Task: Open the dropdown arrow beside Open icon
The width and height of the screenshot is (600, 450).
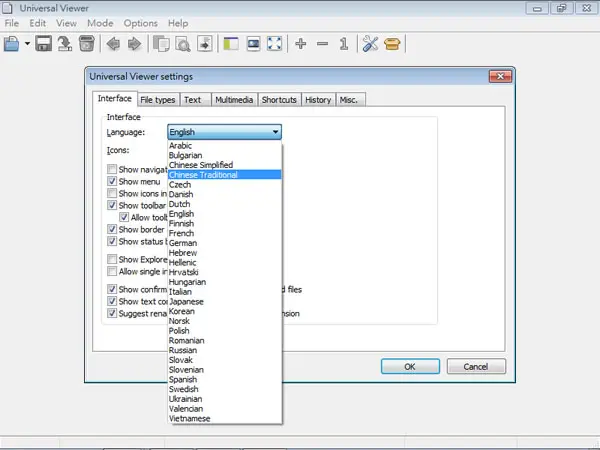Action: coord(27,44)
